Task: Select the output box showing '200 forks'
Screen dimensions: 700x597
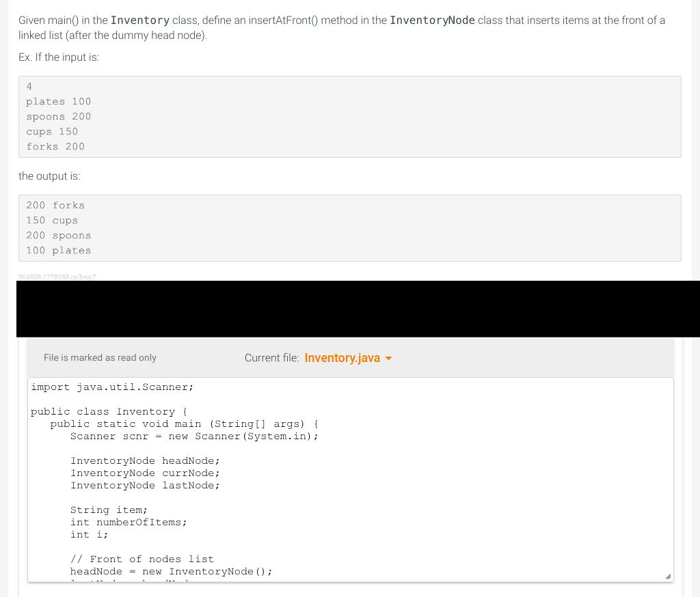Action: click(55, 205)
